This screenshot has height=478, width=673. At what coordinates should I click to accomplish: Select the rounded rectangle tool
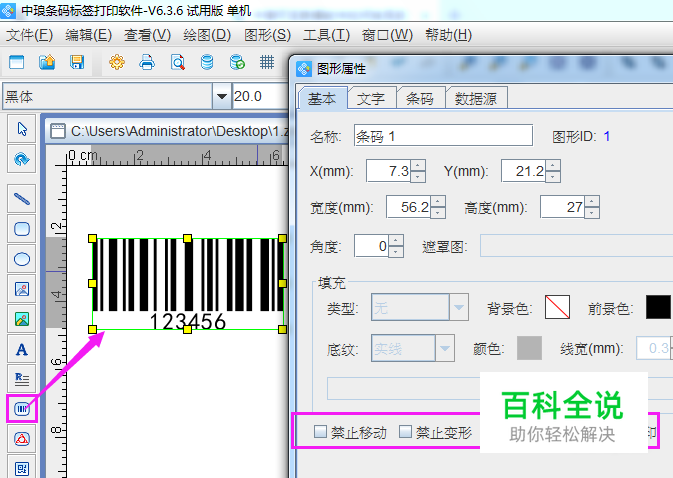(22, 229)
